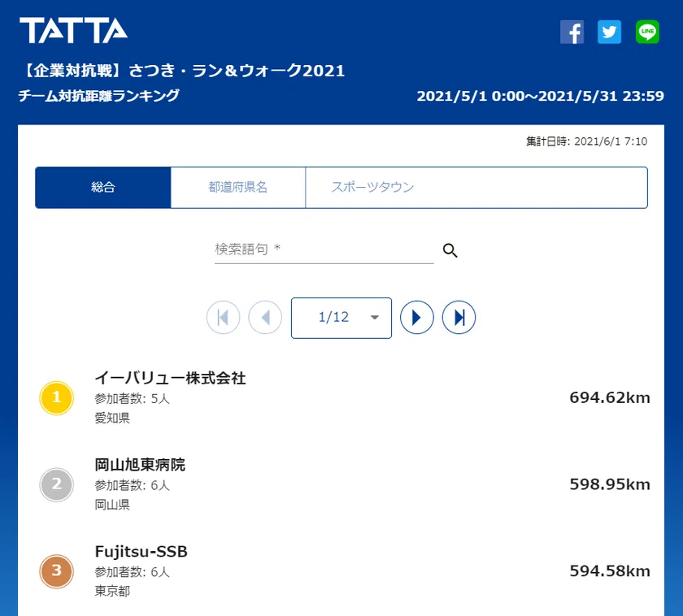Click the gold rank 1 medal

pos(57,397)
